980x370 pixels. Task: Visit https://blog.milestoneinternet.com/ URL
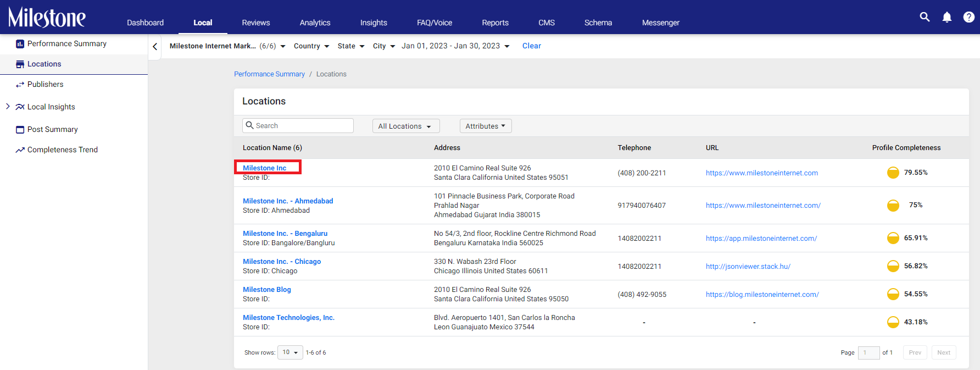tap(762, 295)
